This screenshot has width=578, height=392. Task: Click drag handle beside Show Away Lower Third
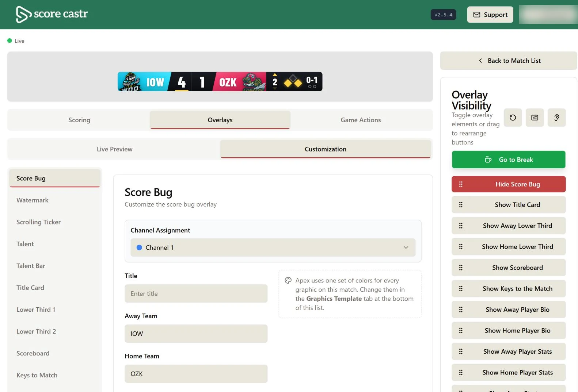[x=461, y=226]
